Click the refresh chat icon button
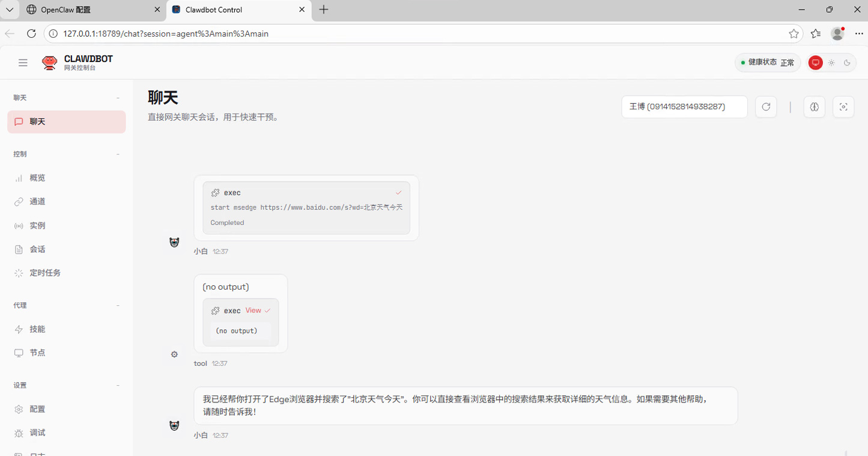This screenshot has height=456, width=868. (x=766, y=107)
